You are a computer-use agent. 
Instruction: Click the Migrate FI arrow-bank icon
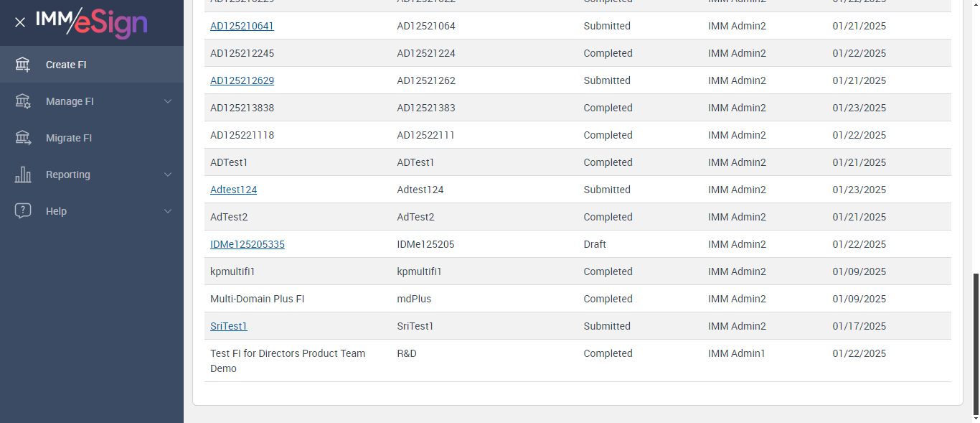pos(23,138)
